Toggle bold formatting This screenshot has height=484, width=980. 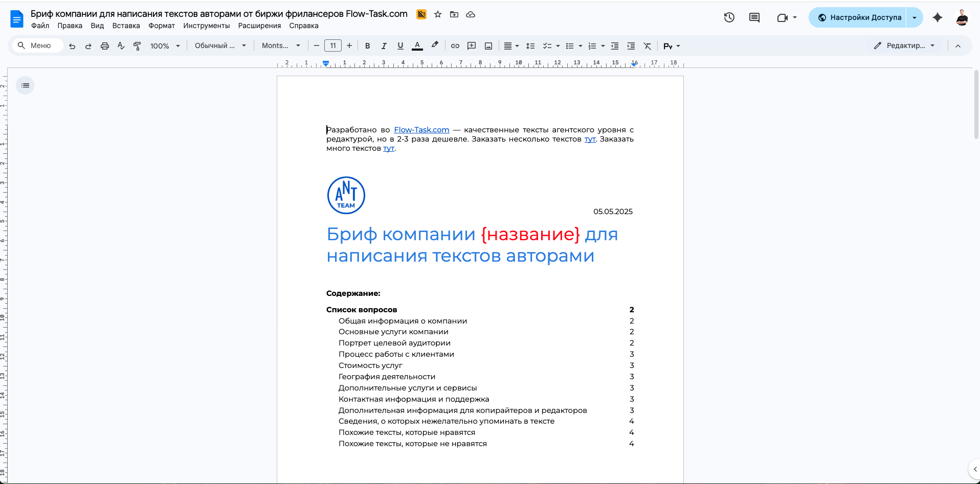point(367,46)
